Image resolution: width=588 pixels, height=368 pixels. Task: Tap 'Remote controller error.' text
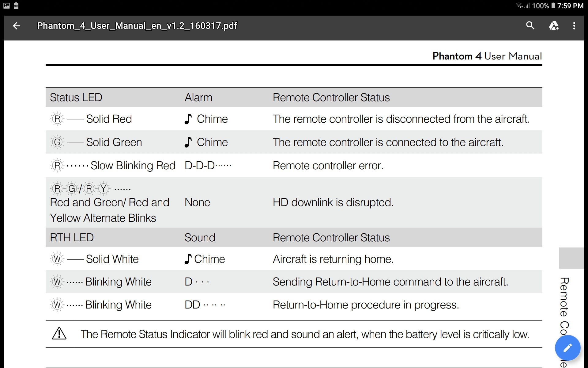pyautogui.click(x=328, y=166)
